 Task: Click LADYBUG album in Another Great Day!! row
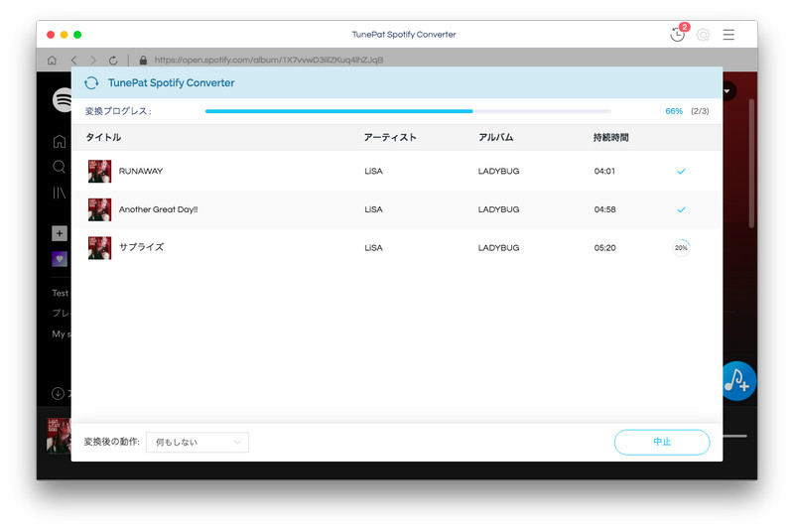pos(499,209)
